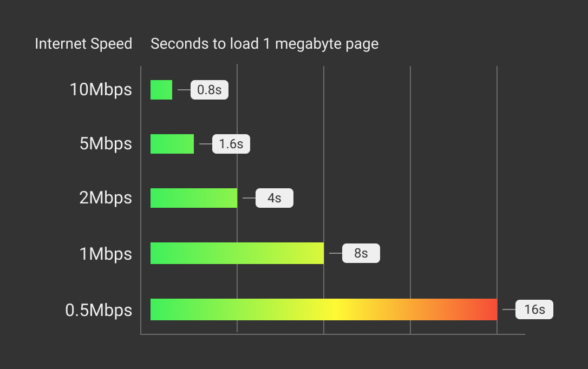Select the 5Mbps row label
The width and height of the screenshot is (588, 369).
pyautogui.click(x=106, y=143)
